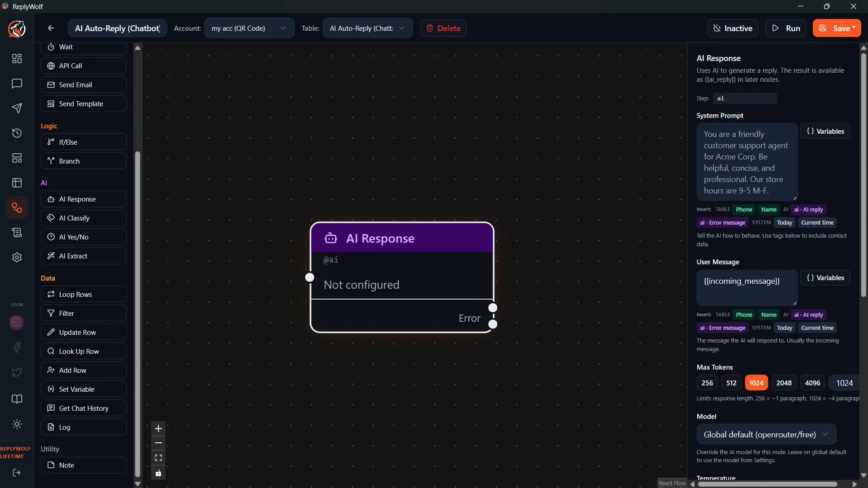The height and width of the screenshot is (488, 868).
Task: Insert Phone tag into System Prompt
Action: (744, 210)
